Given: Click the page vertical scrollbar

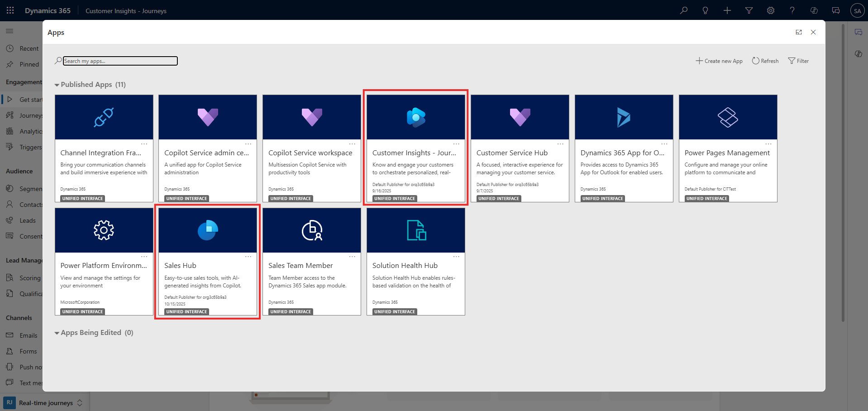Looking at the screenshot, I should click(843, 172).
